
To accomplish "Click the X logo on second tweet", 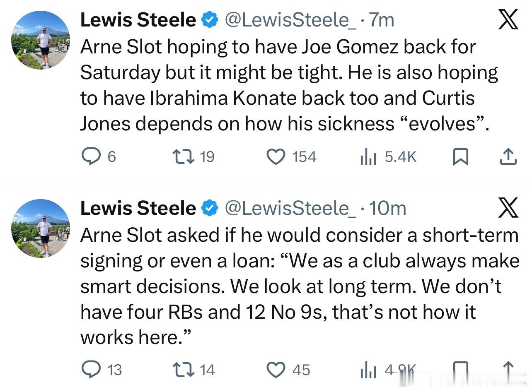I will pos(508,208).
